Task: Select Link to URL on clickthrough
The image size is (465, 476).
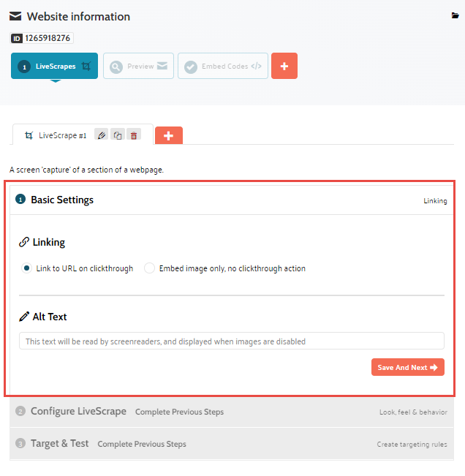Action: click(27, 268)
